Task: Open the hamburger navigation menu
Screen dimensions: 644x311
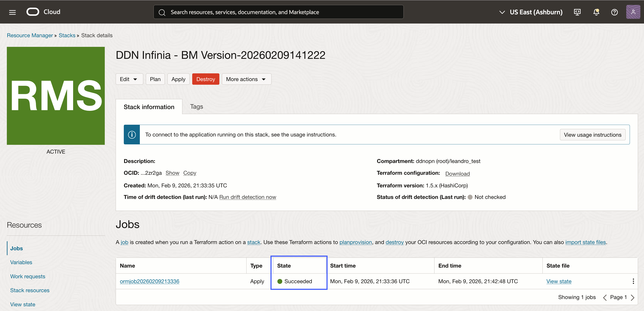Action: [12, 12]
